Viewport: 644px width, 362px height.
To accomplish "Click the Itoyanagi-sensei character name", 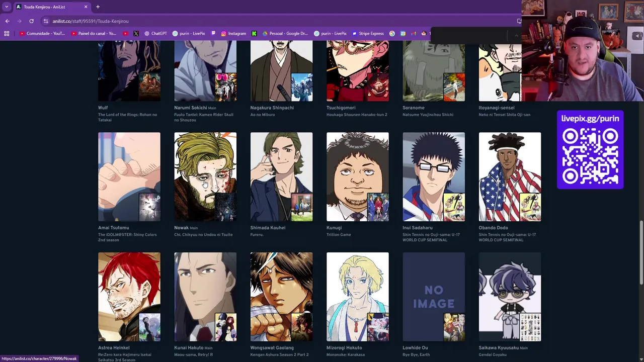I will pyautogui.click(x=497, y=108).
